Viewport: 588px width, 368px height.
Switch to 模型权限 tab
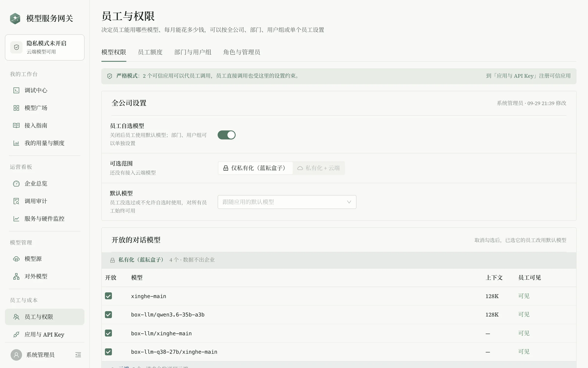[114, 52]
